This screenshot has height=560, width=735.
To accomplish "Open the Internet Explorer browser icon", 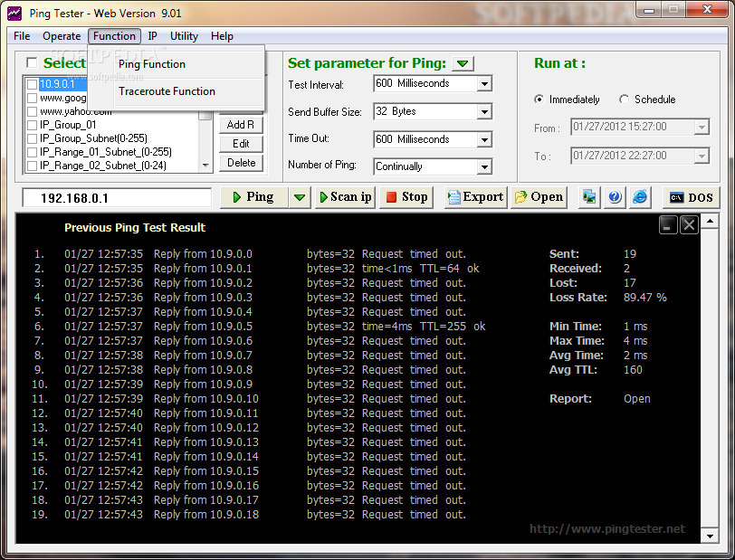I will pyautogui.click(x=639, y=197).
